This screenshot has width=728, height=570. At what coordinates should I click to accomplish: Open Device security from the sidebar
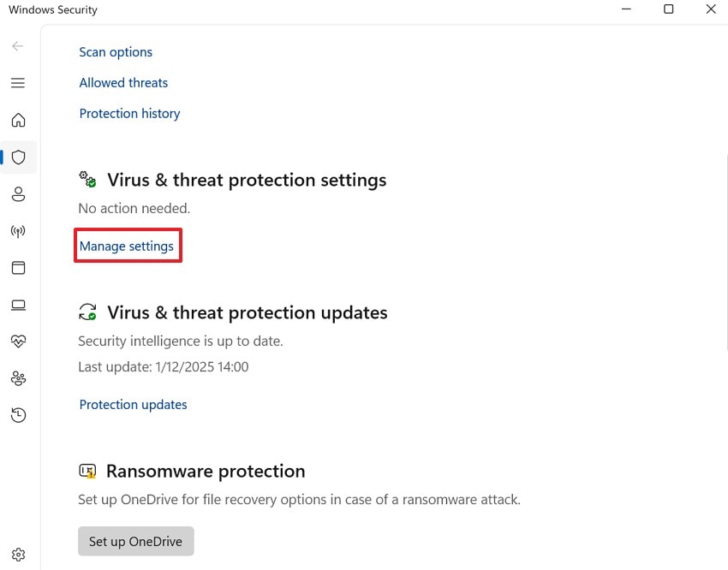click(x=18, y=305)
